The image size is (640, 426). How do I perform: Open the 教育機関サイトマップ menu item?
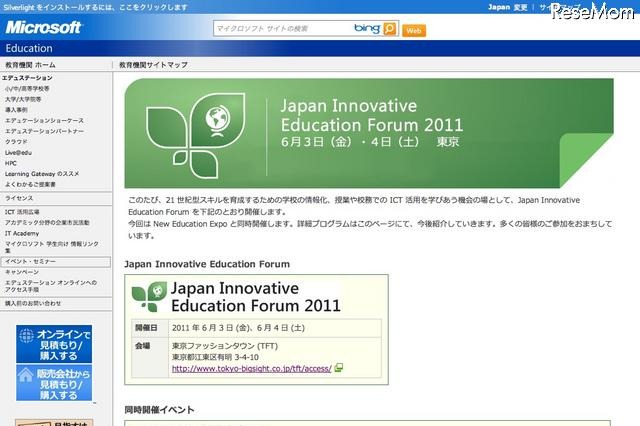pos(153,65)
